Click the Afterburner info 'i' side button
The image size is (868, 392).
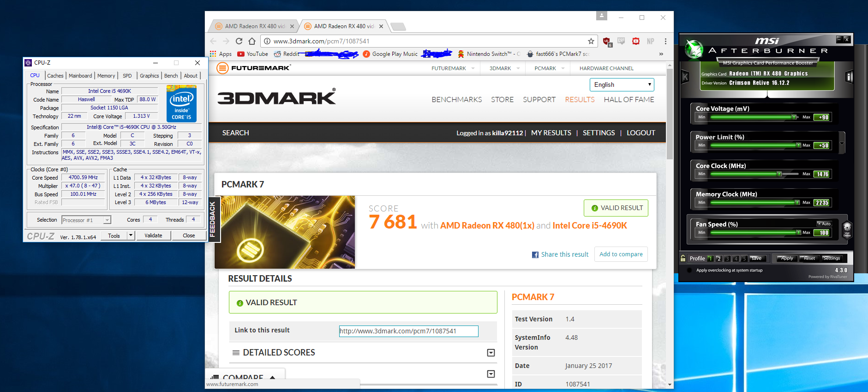(x=849, y=77)
